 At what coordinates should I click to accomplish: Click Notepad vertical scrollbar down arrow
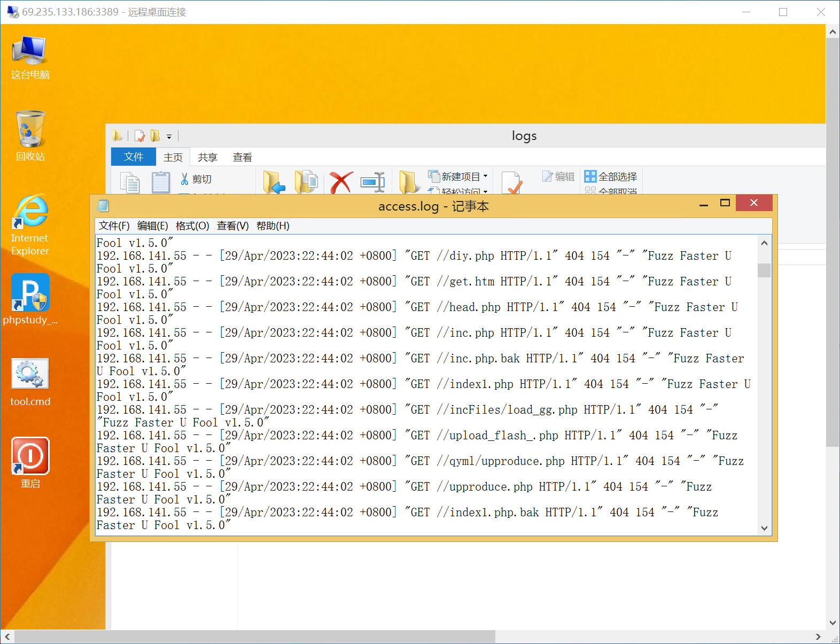click(x=764, y=528)
